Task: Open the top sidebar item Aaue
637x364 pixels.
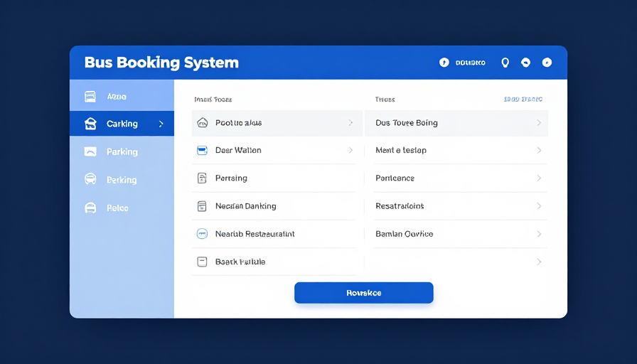Action: (122, 96)
